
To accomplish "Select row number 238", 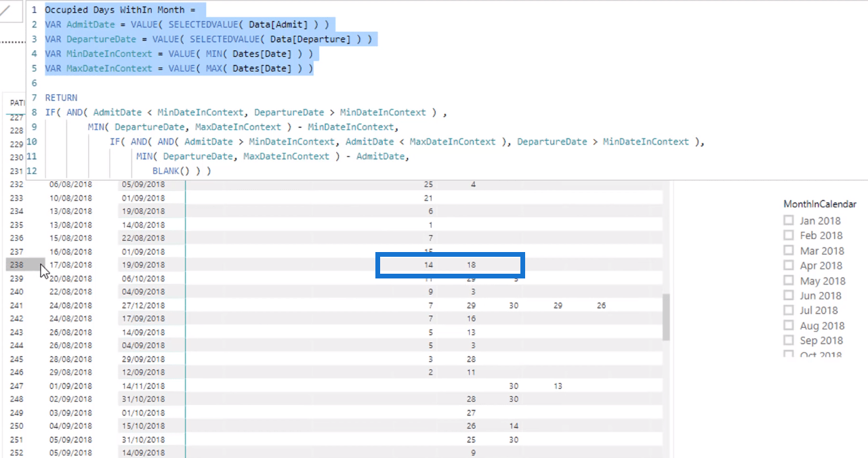I will (x=17, y=265).
